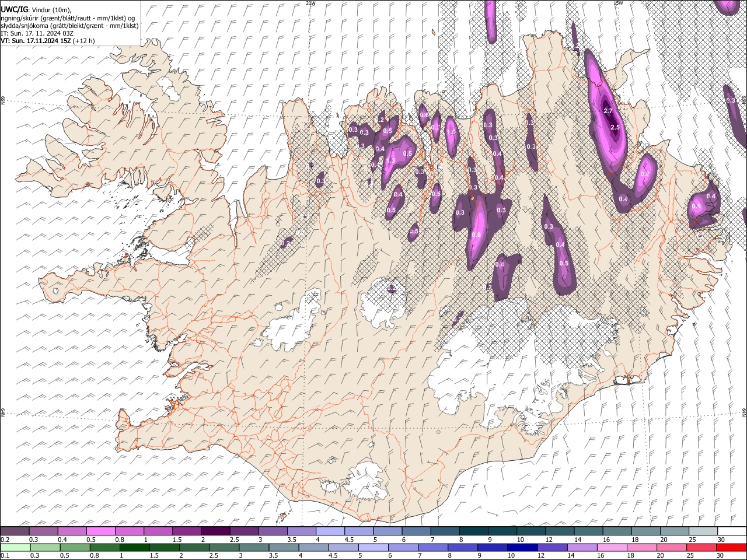Click the 15W longitude label

click(618, 3)
